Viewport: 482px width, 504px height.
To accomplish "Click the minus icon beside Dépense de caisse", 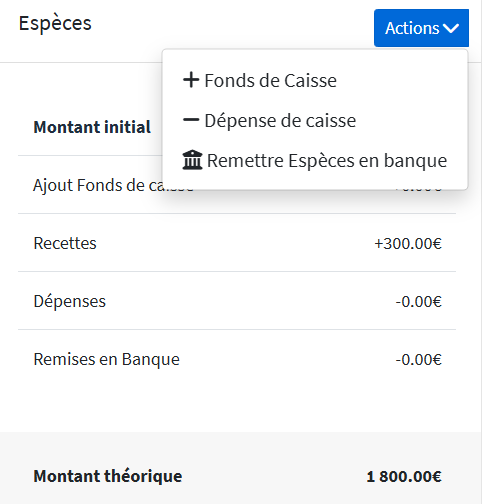I will coord(191,120).
